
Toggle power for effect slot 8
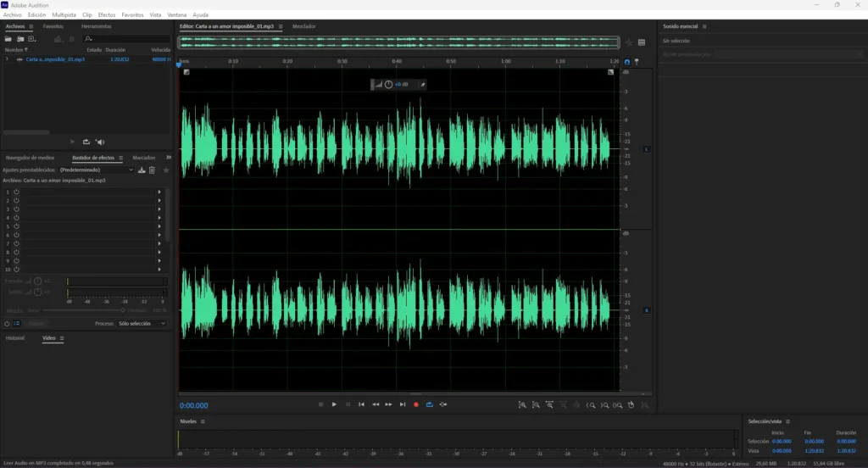pyautogui.click(x=17, y=252)
